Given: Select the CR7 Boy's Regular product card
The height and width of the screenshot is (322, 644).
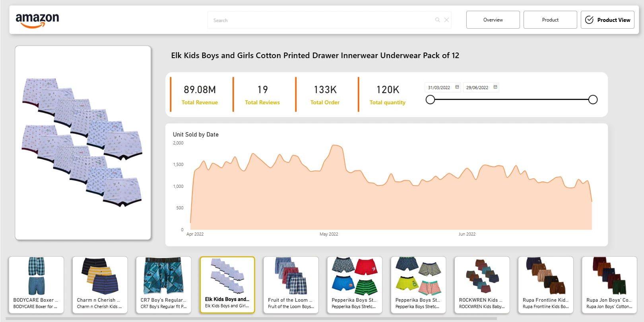Looking at the screenshot, I should point(163,285).
